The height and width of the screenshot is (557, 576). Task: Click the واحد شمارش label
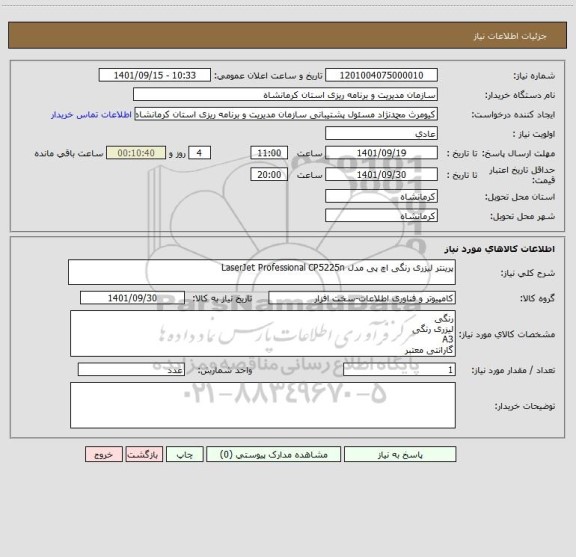tap(225, 370)
